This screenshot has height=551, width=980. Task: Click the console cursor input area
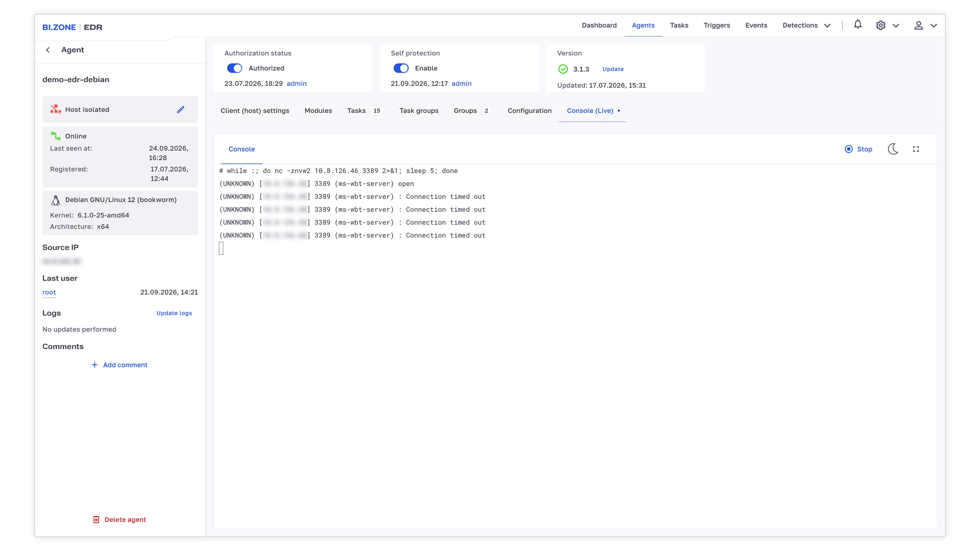point(221,248)
